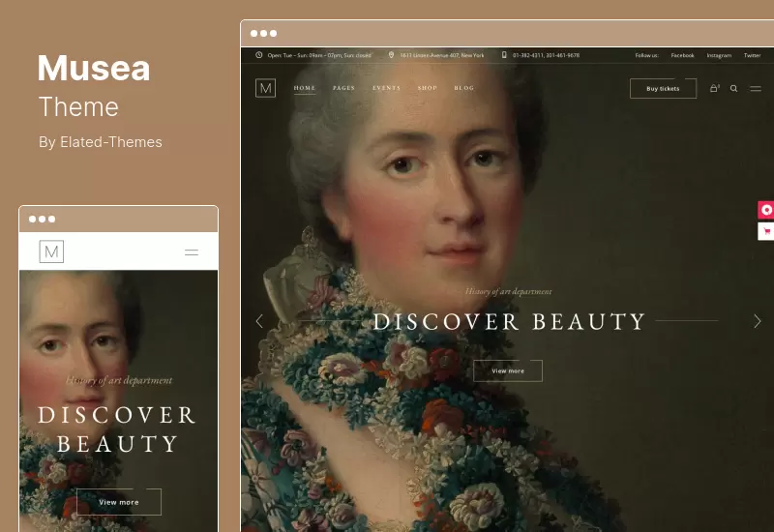This screenshot has width=774, height=532.
Task: Open the Instagram link in top bar
Action: click(719, 55)
